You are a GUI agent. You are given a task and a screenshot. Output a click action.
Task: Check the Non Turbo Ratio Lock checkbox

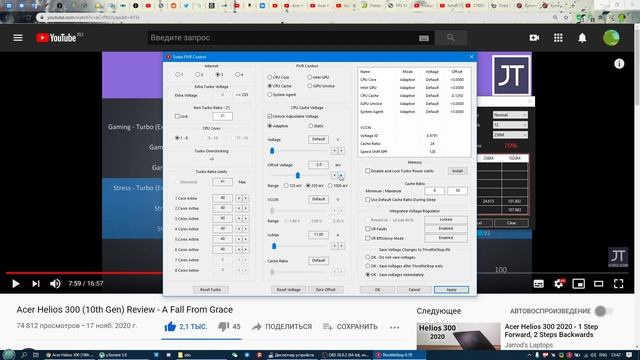[177, 116]
